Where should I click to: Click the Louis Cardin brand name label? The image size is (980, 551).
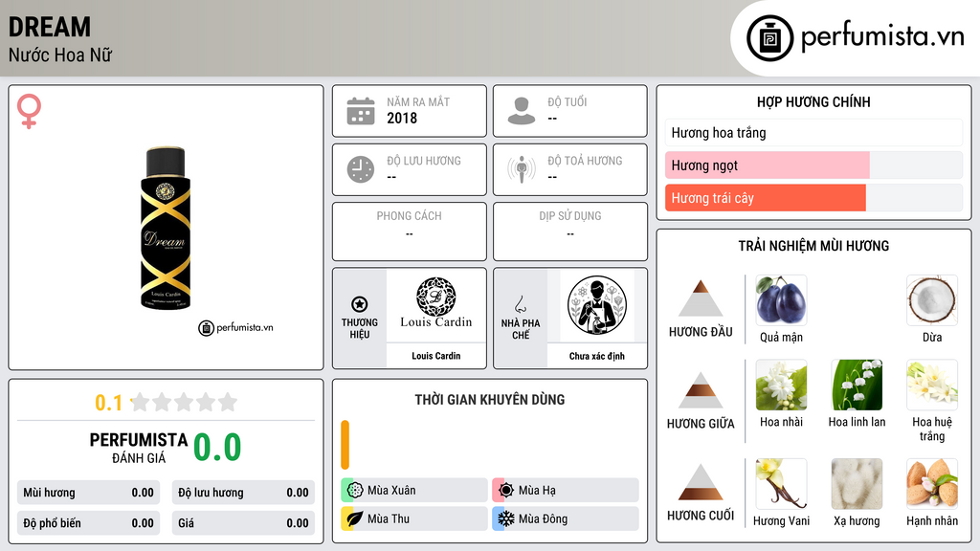[x=435, y=356]
